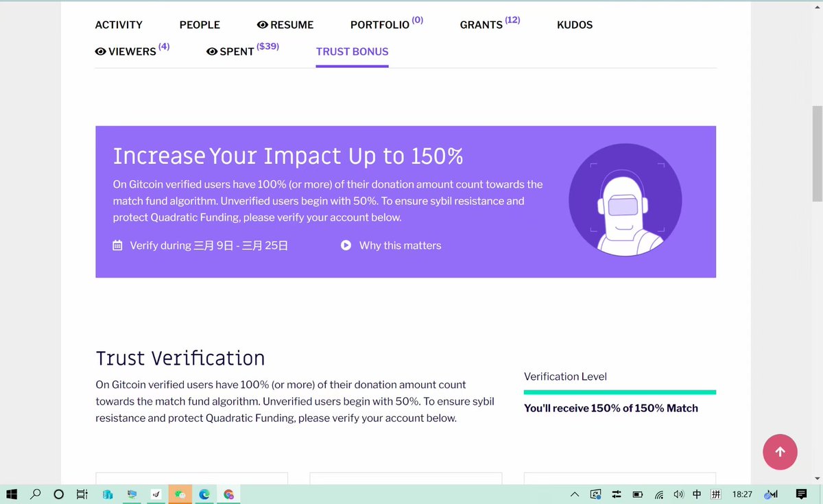Click the You'll receive 150% of 150% Match text

click(611, 408)
